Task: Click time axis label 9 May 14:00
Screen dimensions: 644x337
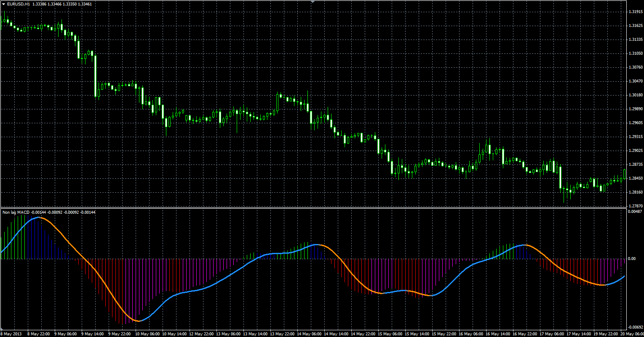Action: point(92,334)
